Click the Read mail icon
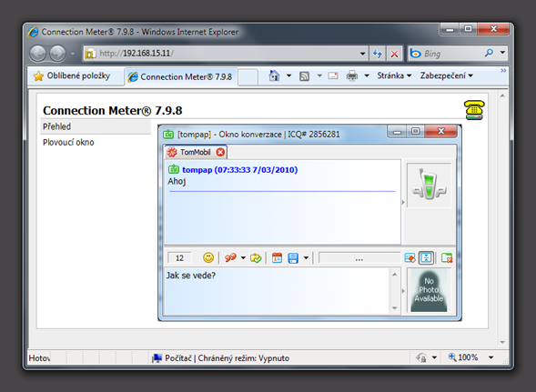The height and width of the screenshot is (392, 536). (x=333, y=75)
